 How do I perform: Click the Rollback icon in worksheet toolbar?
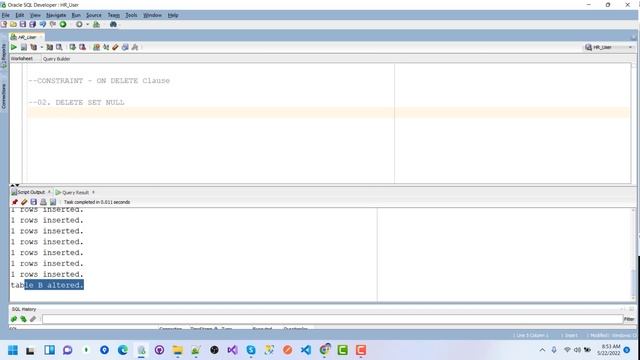pyautogui.click(x=82, y=47)
